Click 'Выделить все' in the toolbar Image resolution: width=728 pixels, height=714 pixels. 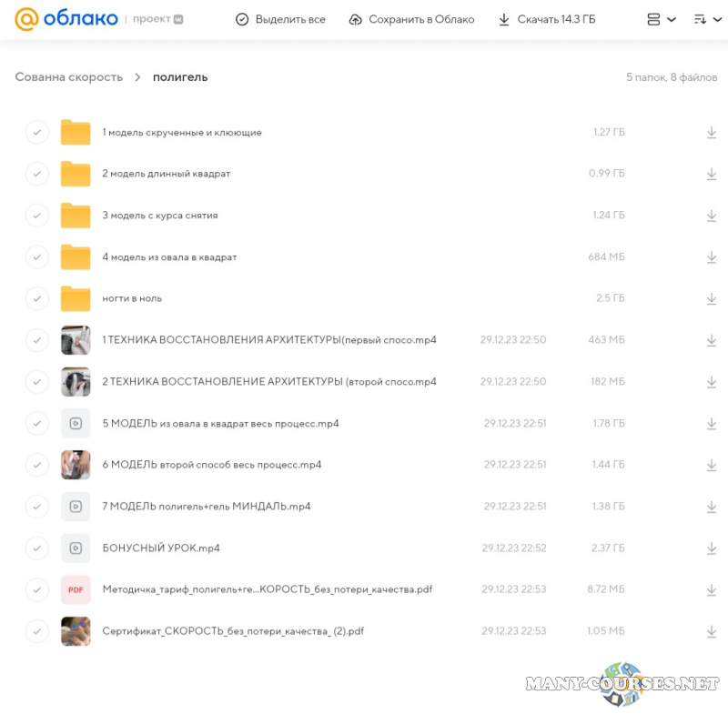(280, 19)
